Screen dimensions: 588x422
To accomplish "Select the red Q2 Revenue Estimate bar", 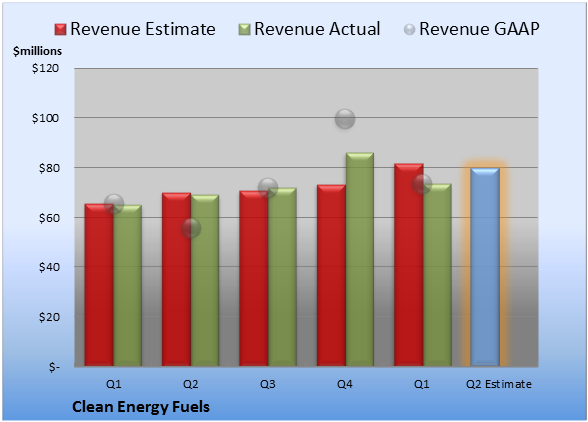I will pyautogui.click(x=176, y=279).
